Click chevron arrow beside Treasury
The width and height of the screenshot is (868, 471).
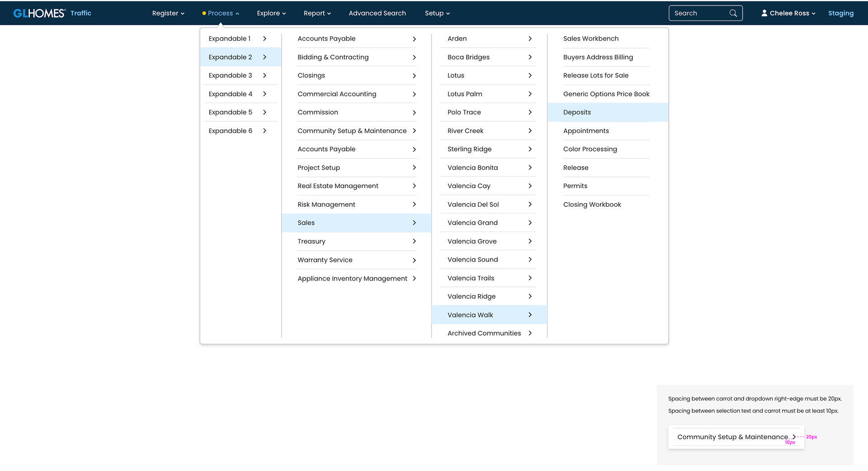tap(414, 241)
